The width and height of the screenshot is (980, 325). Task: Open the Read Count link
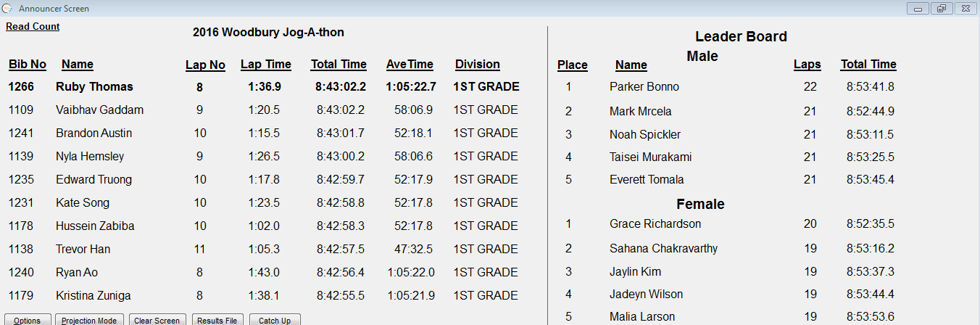(33, 27)
